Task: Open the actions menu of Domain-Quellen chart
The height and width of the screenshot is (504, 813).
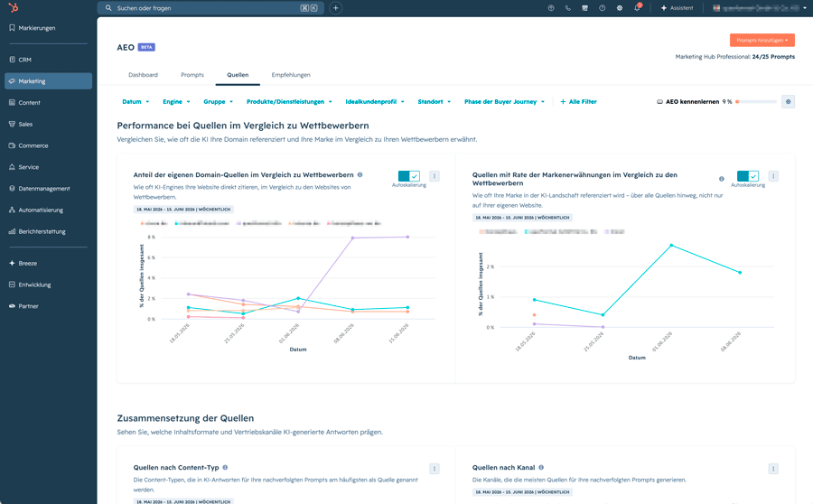Action: click(x=435, y=176)
